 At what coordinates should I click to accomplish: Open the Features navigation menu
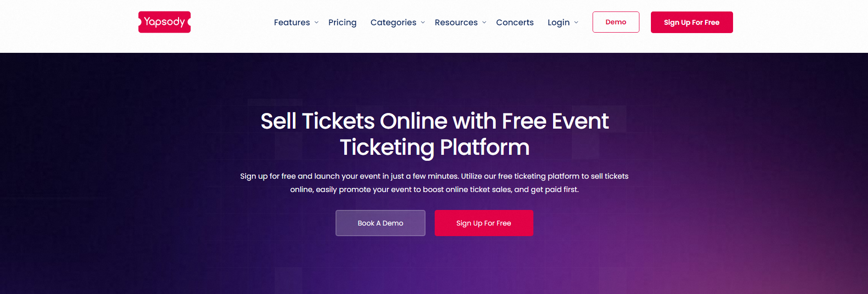292,22
